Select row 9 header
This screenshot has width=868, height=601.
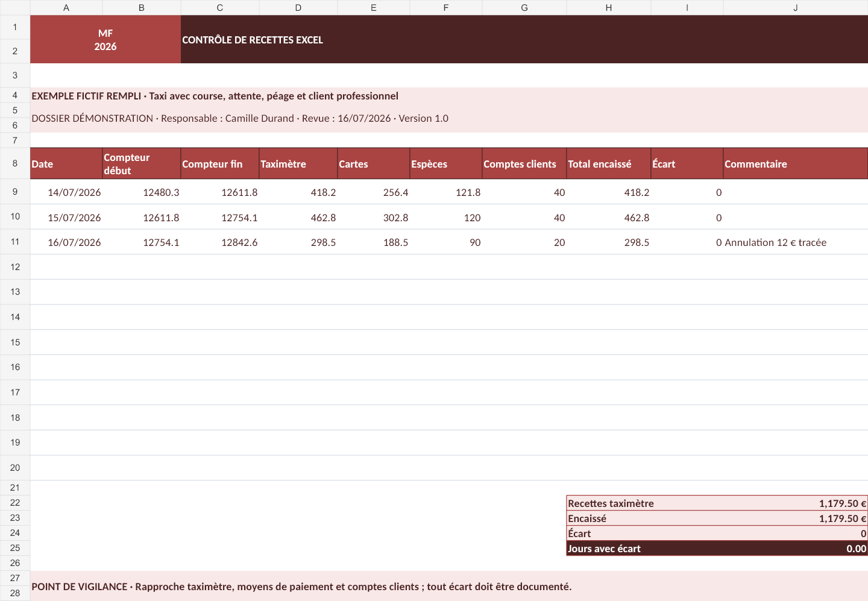pos(15,192)
